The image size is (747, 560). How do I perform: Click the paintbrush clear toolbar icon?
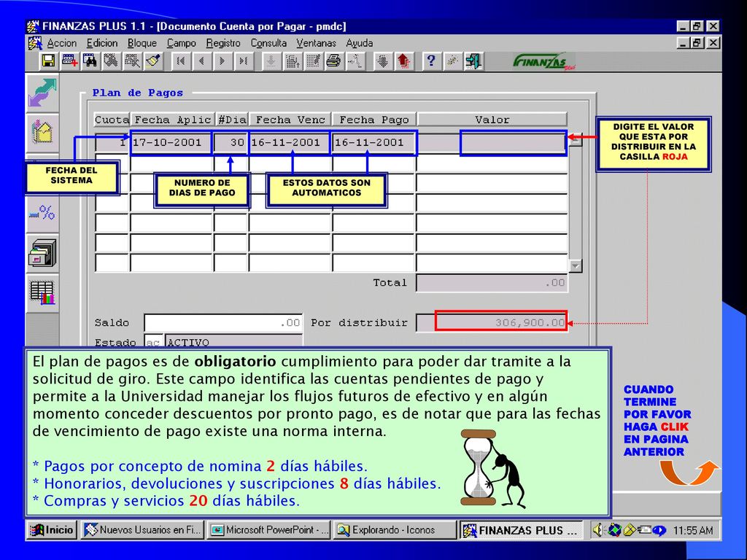pos(153,61)
